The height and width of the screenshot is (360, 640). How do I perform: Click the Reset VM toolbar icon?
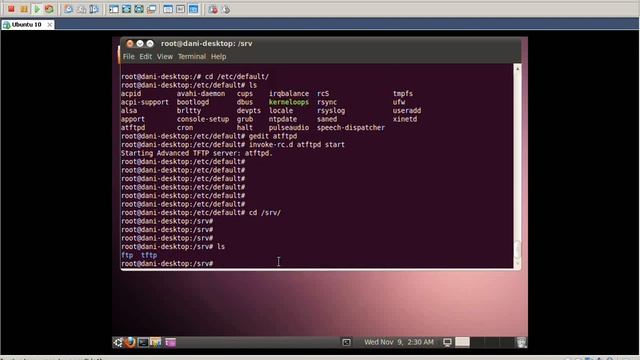point(49,9)
